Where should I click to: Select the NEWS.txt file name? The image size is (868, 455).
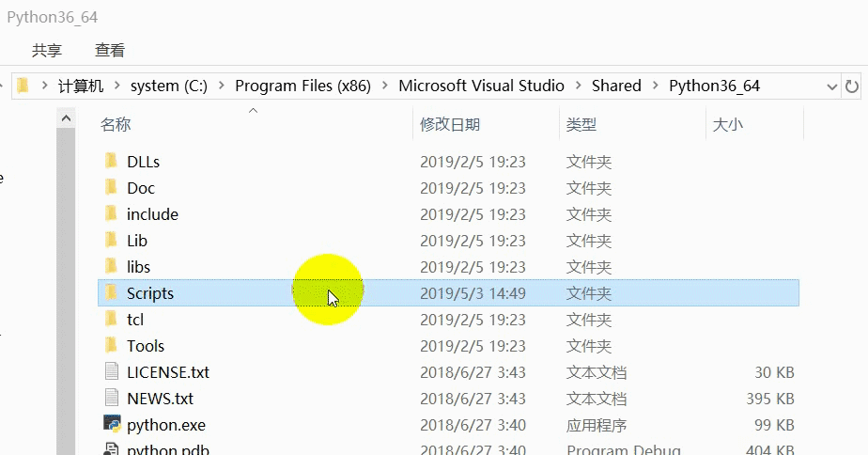click(x=160, y=399)
